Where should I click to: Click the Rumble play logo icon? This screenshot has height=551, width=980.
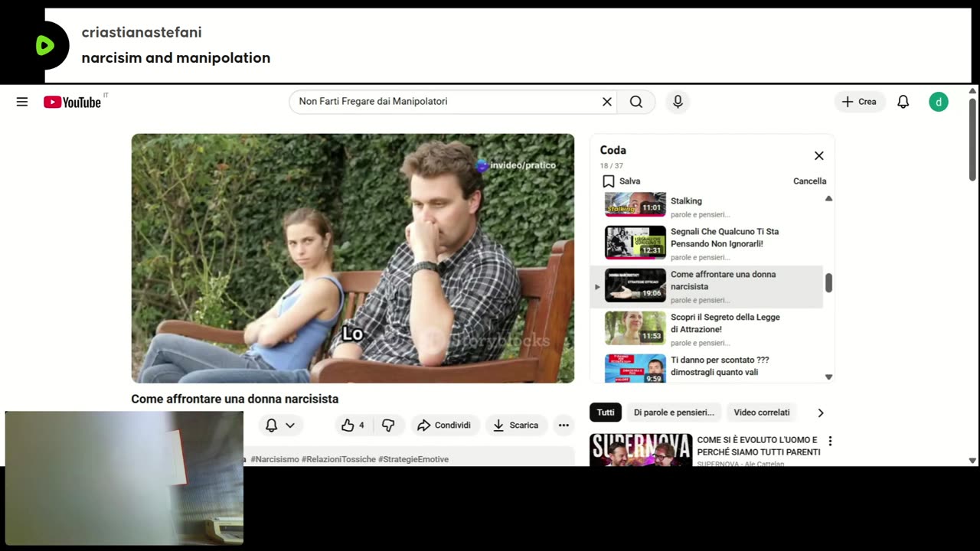45,46
